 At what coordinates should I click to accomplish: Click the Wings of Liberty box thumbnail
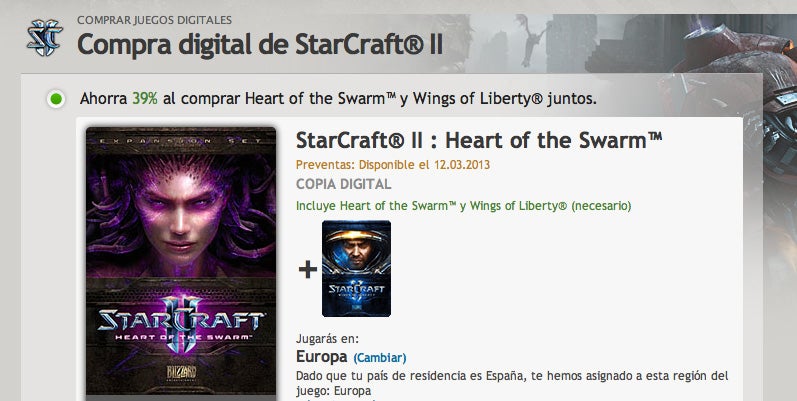(356, 268)
